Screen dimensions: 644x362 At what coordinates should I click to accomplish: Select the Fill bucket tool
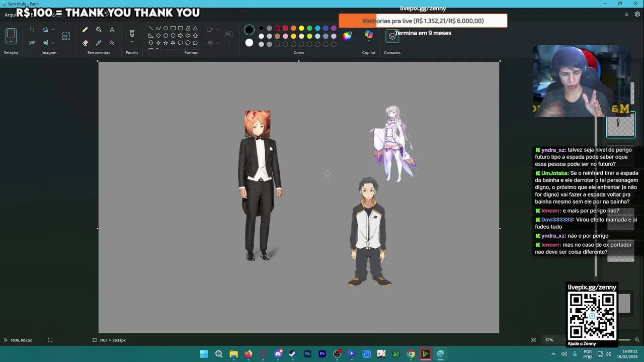coord(99,30)
